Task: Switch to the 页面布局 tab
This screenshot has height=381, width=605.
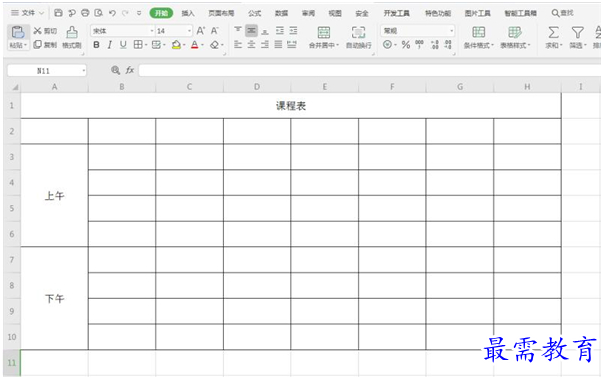Action: (x=221, y=13)
